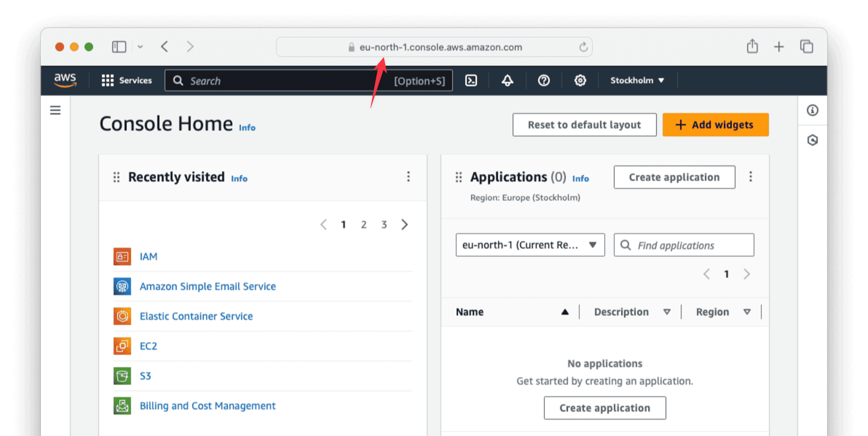The image size is (868, 436).
Task: Click the Safari share icon
Action: (752, 46)
